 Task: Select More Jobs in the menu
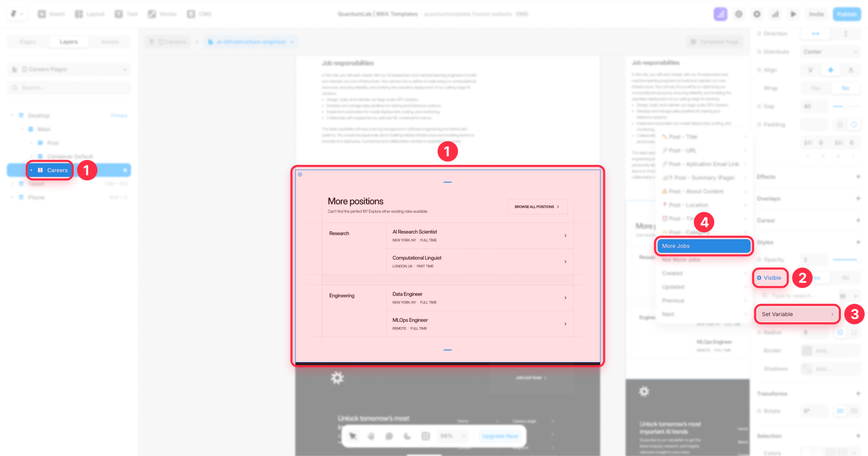point(703,246)
